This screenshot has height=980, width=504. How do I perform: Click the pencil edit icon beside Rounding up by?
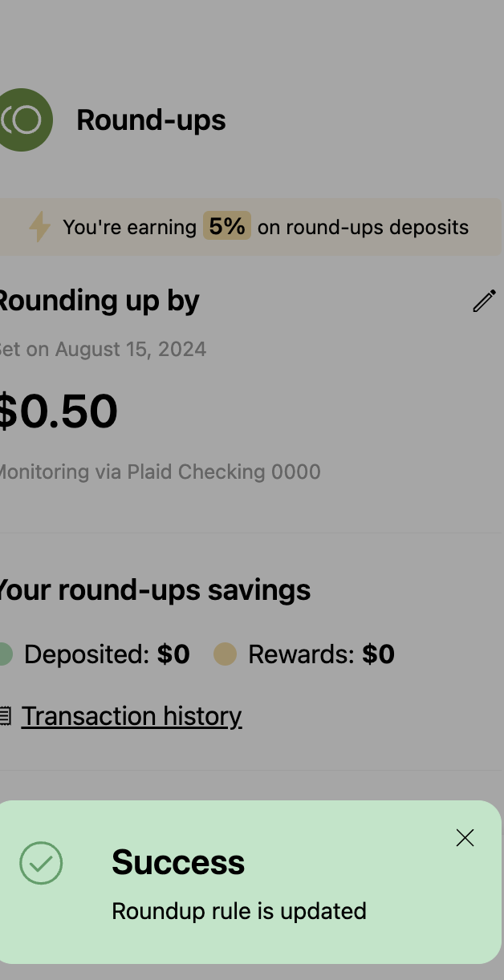pos(484,301)
